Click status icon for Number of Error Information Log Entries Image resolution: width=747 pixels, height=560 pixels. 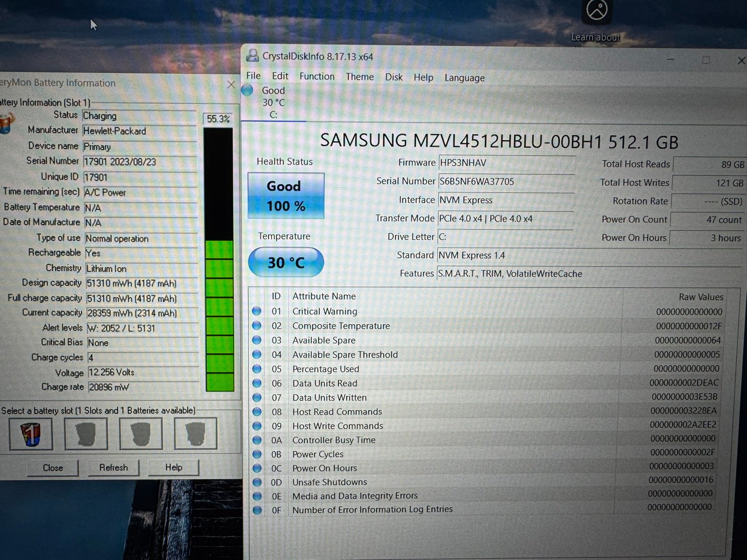(x=257, y=510)
